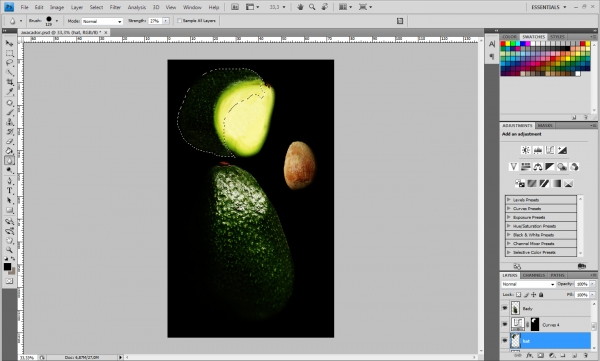
Task: Open the File menu
Action: [24, 7]
